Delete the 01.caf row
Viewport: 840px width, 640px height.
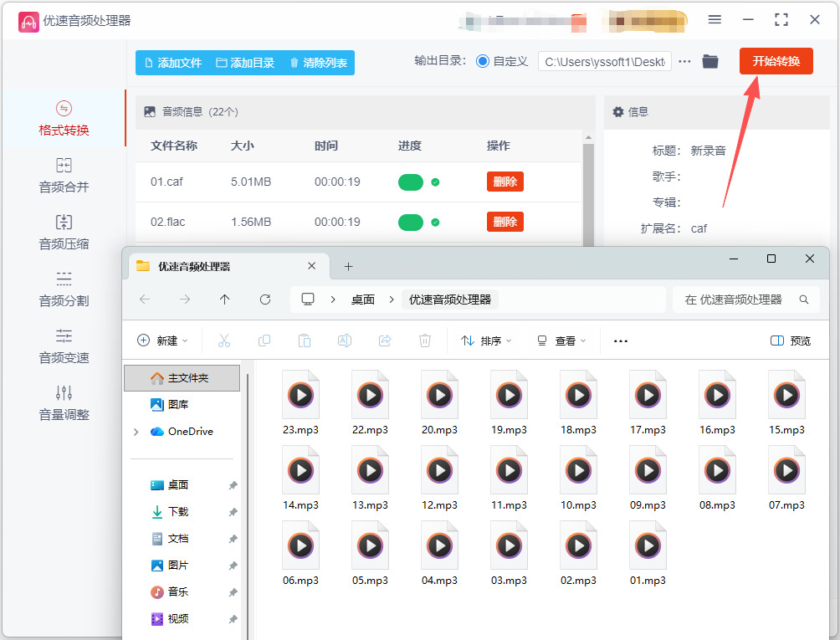click(505, 182)
